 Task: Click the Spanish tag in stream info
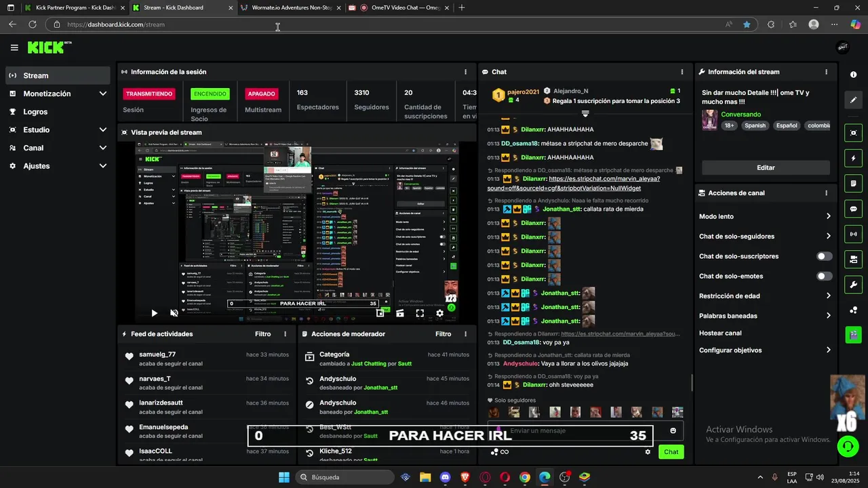755,125
